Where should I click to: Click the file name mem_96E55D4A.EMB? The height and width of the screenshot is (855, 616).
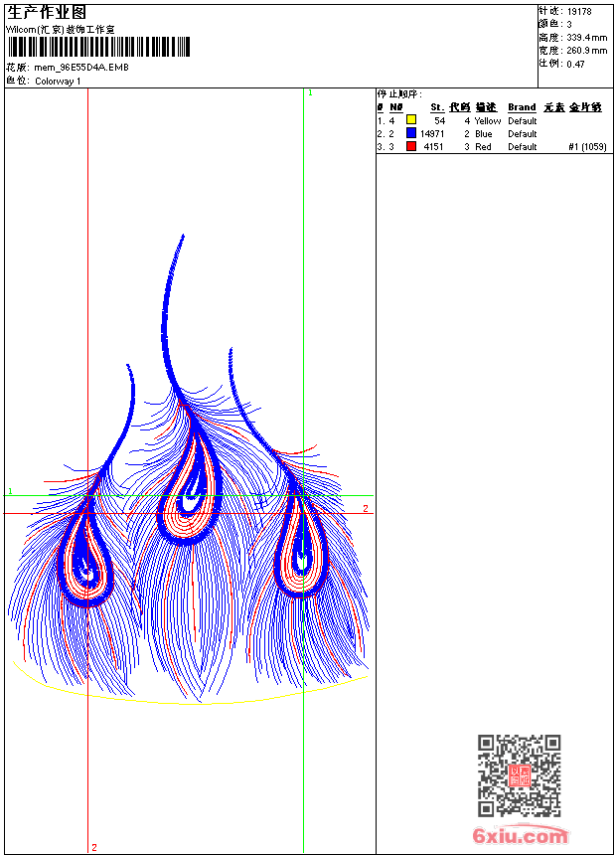(x=80, y=68)
